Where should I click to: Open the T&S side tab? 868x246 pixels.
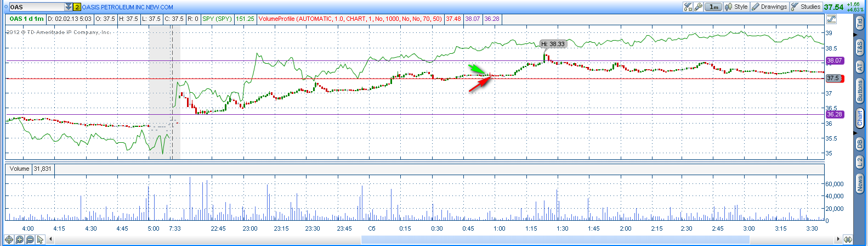point(860,47)
